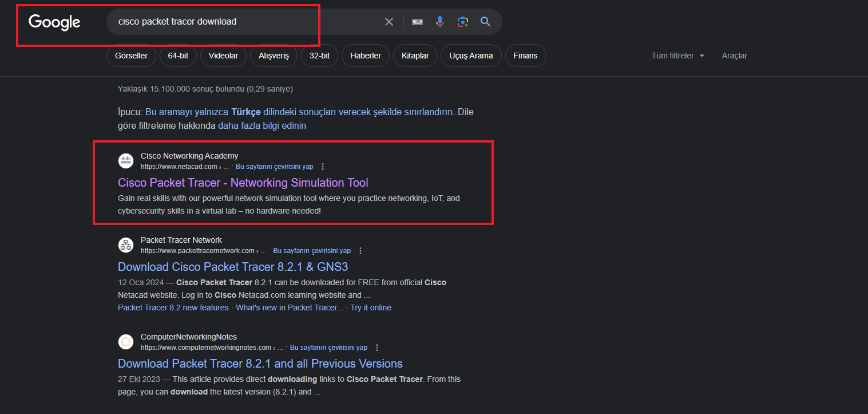
Task: Select the Finans filter chip
Action: (525, 56)
